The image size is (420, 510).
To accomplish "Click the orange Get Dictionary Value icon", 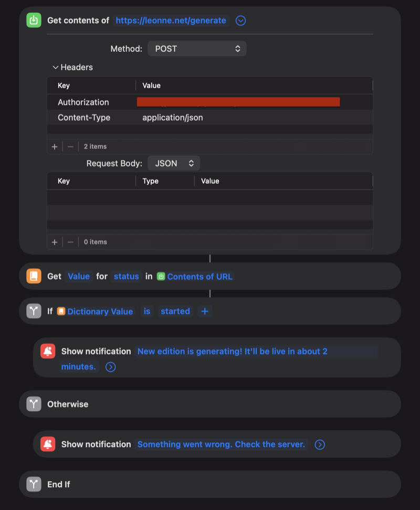I will (x=33, y=275).
